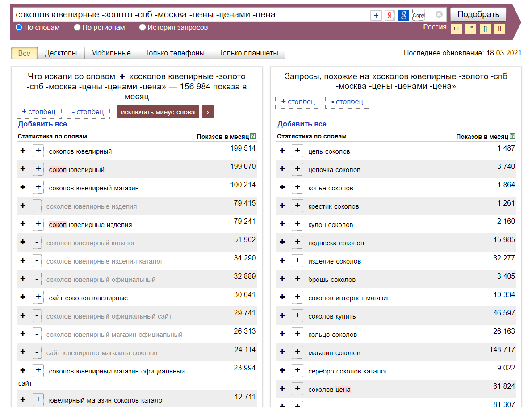Select the 'История запросов' radio button

142,28
